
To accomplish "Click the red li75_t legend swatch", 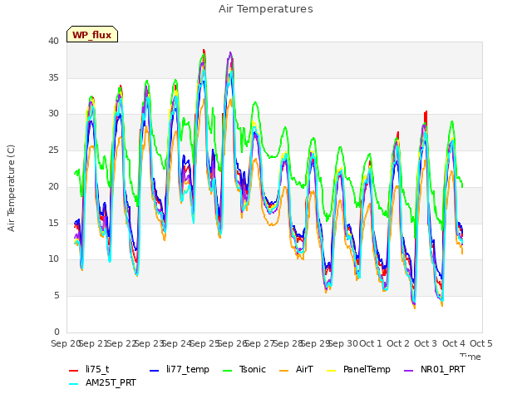I will tap(74, 371).
